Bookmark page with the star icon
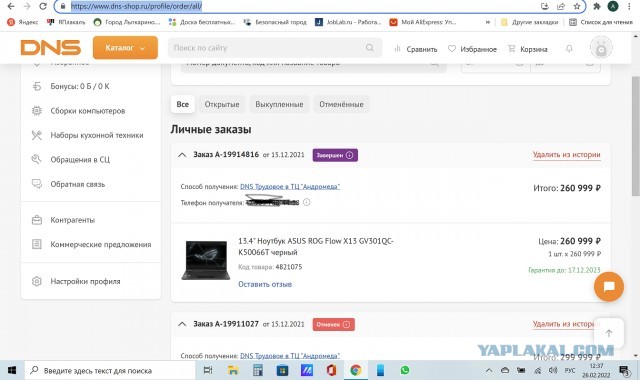640x380 pixels. pos(577,6)
